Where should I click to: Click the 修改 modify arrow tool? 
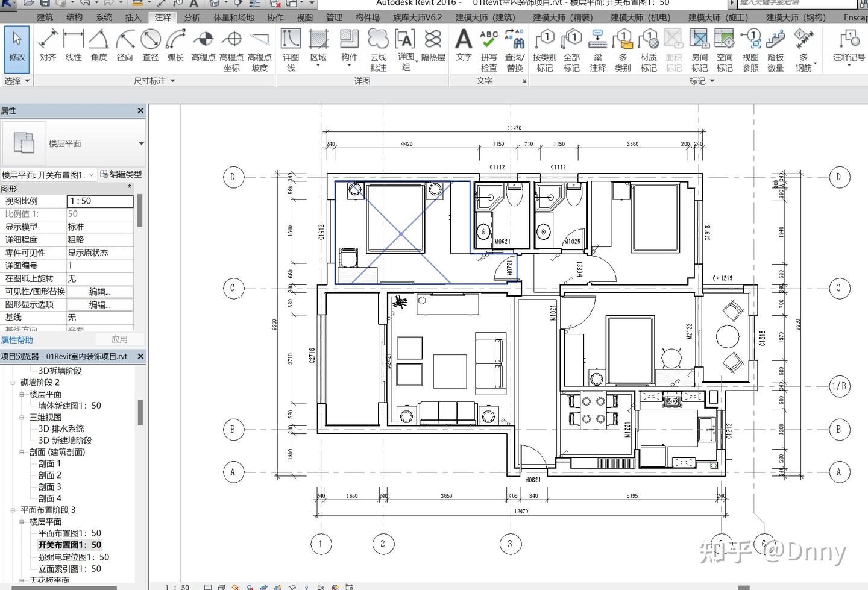pos(17,46)
